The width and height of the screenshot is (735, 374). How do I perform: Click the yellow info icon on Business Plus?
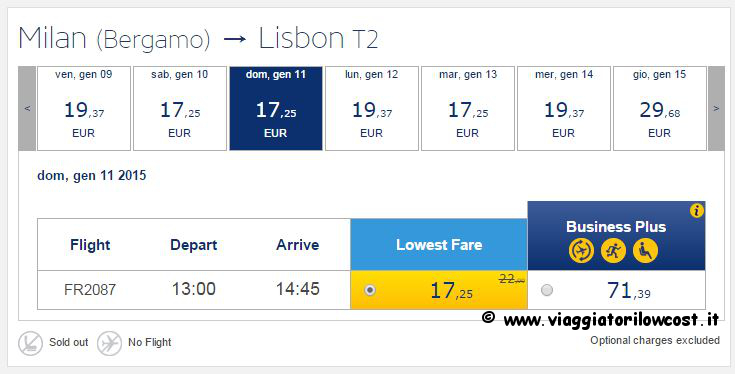pos(697,211)
